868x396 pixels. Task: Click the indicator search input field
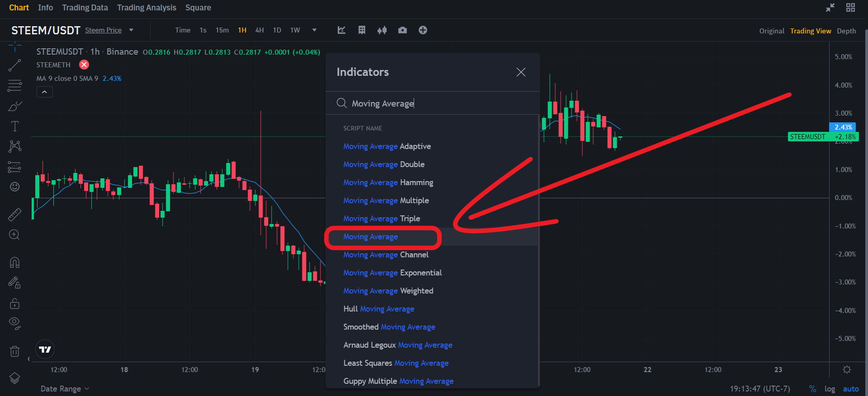pos(433,103)
